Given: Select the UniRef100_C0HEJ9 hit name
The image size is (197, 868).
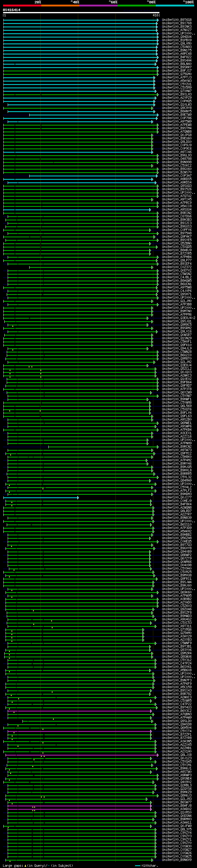Looking at the screenshot, I should pos(177,501).
